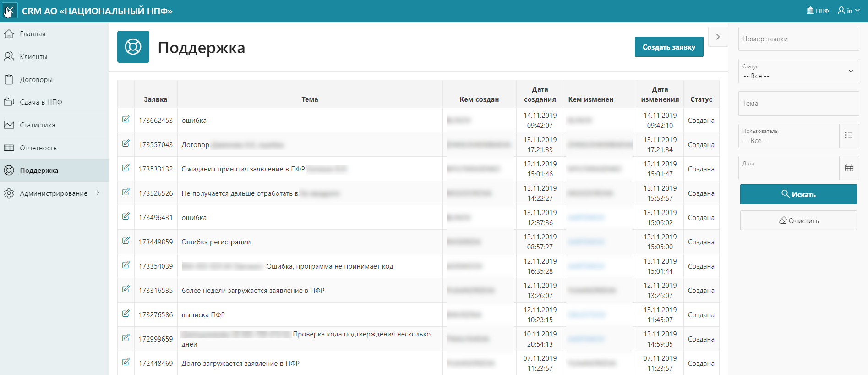
Task: Click the Очистить button
Action: [798, 221]
